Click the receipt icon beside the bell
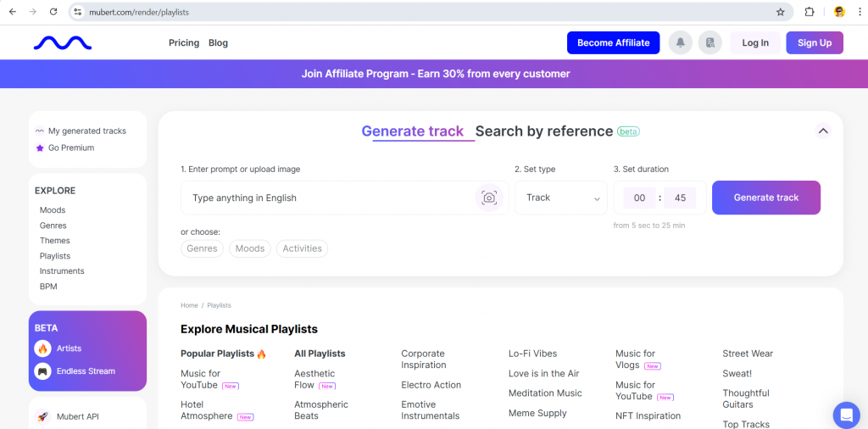The image size is (868, 429). tap(709, 43)
